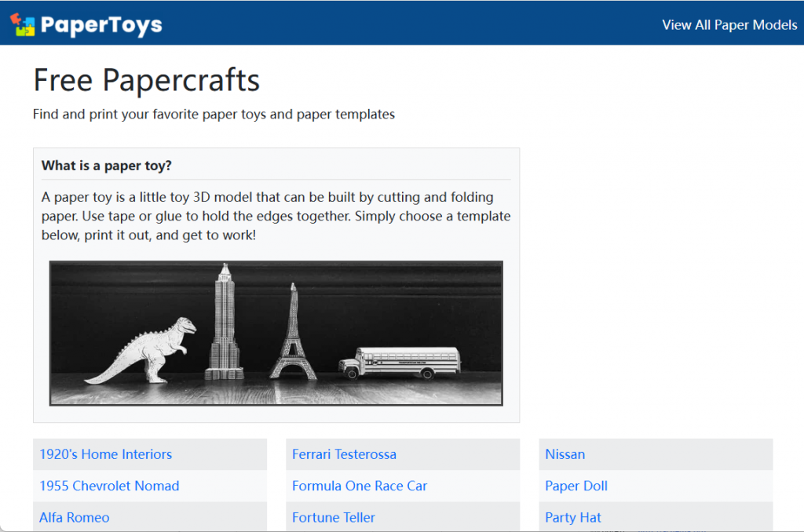Open the Formula One Race Car template

360,486
